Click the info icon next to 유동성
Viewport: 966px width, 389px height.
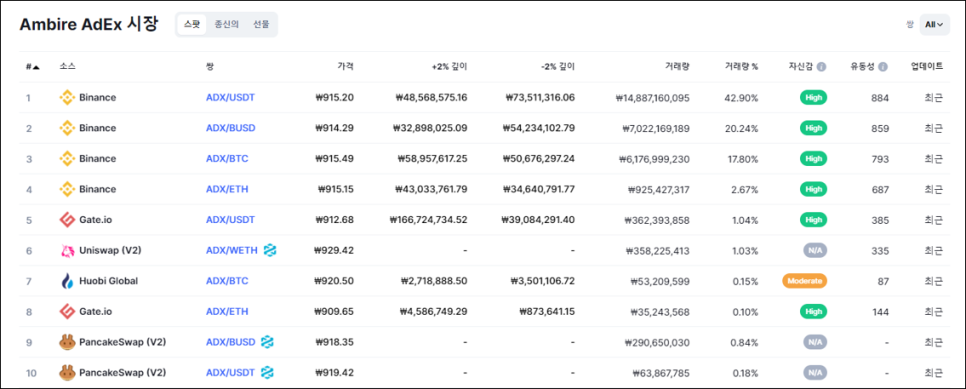883,67
